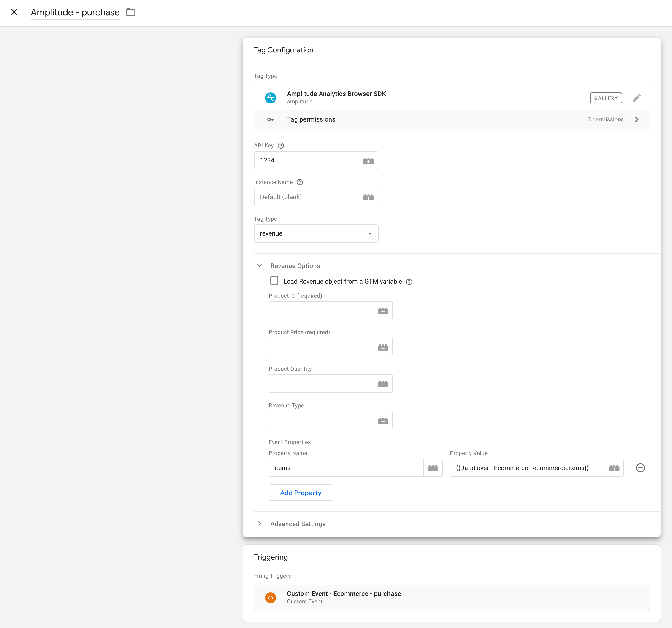672x628 pixels.
Task: Click into the Product ID input field
Action: coord(321,311)
